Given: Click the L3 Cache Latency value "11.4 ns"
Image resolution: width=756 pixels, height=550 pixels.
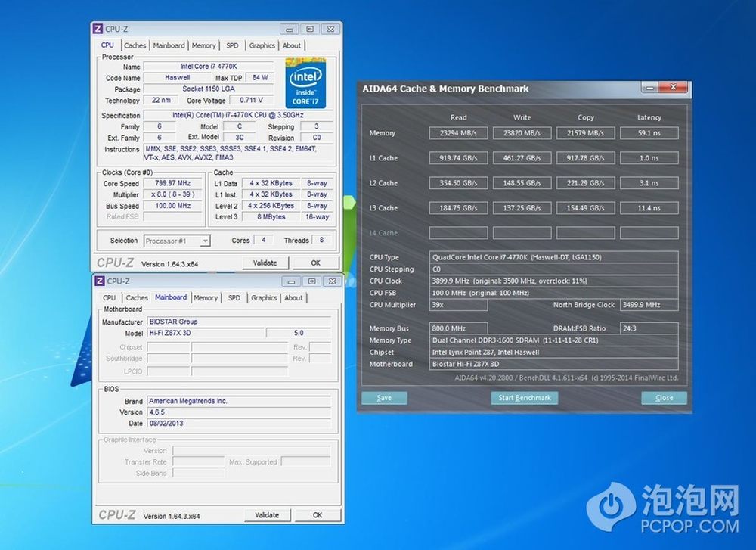Looking at the screenshot, I should pos(649,208).
